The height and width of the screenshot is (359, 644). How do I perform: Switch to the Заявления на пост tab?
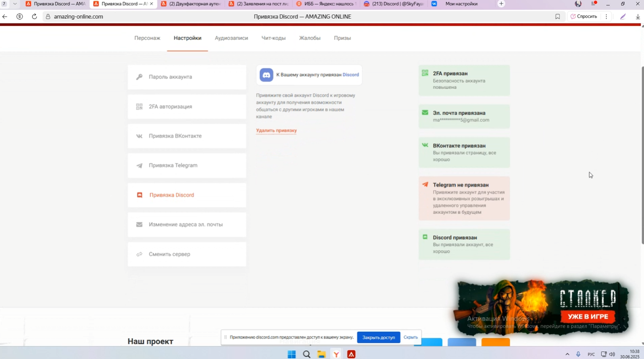(258, 4)
